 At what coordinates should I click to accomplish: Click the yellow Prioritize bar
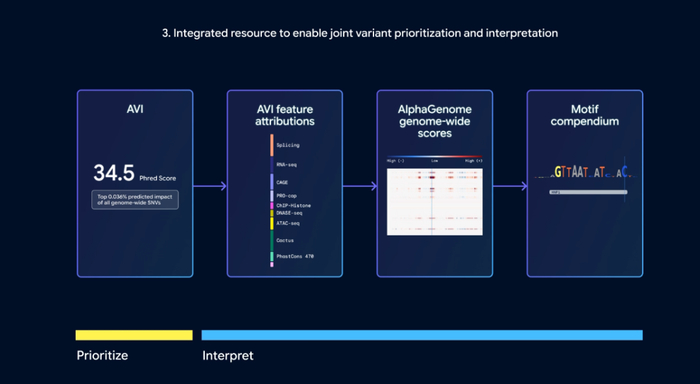[134, 335]
